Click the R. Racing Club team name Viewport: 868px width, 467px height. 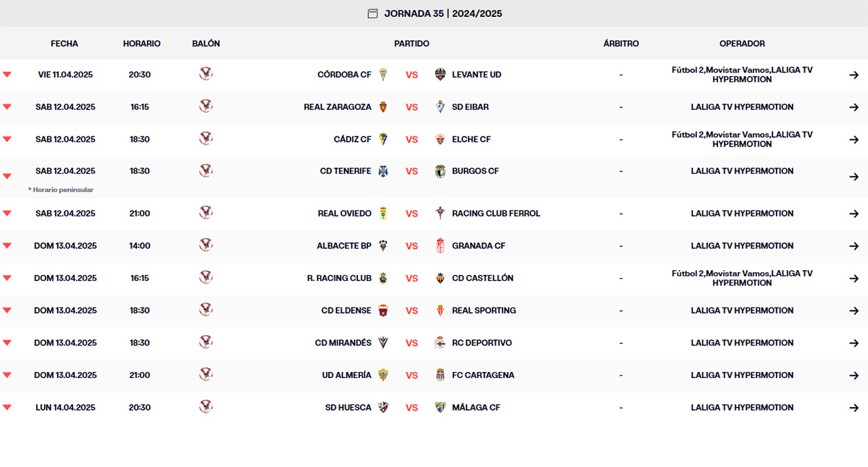point(339,278)
